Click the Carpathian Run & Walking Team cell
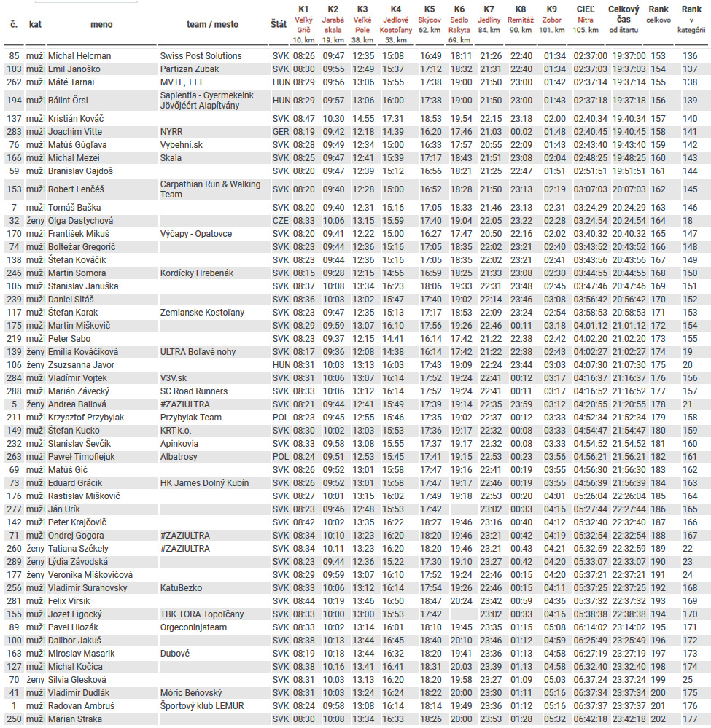This screenshot has height=728, width=711. coord(210,189)
